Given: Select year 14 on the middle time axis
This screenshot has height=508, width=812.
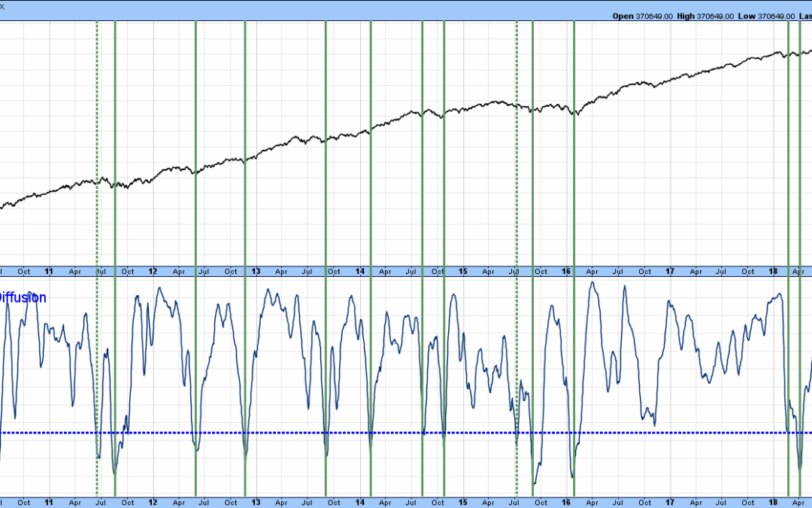Looking at the screenshot, I should 359,271.
